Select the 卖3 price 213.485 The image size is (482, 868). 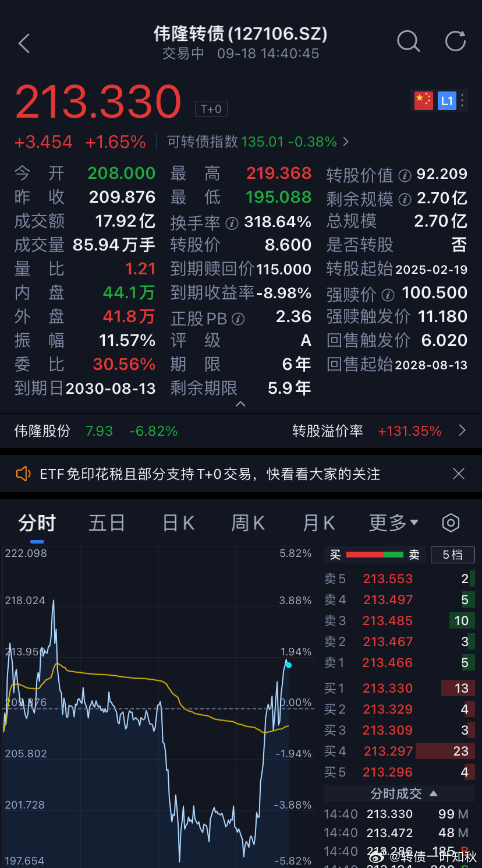388,621
